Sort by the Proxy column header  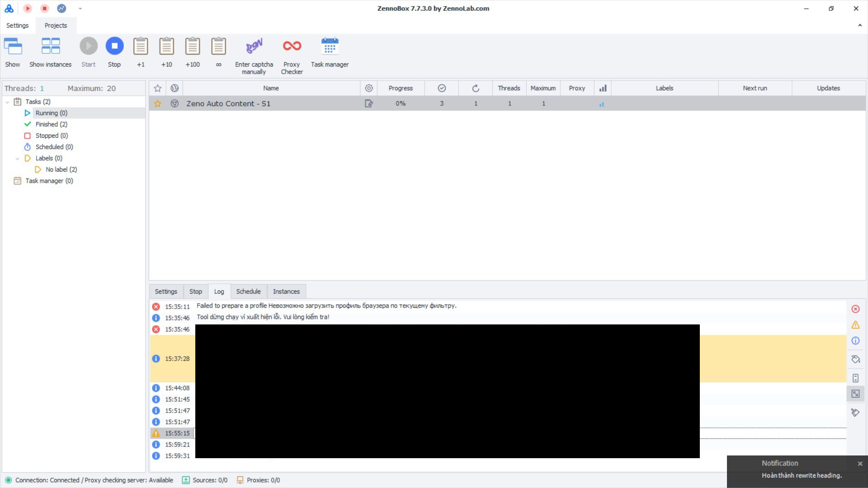pos(577,88)
